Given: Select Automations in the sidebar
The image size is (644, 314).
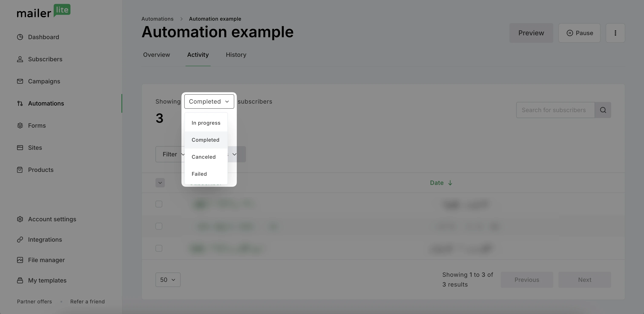Looking at the screenshot, I should pos(40,103).
